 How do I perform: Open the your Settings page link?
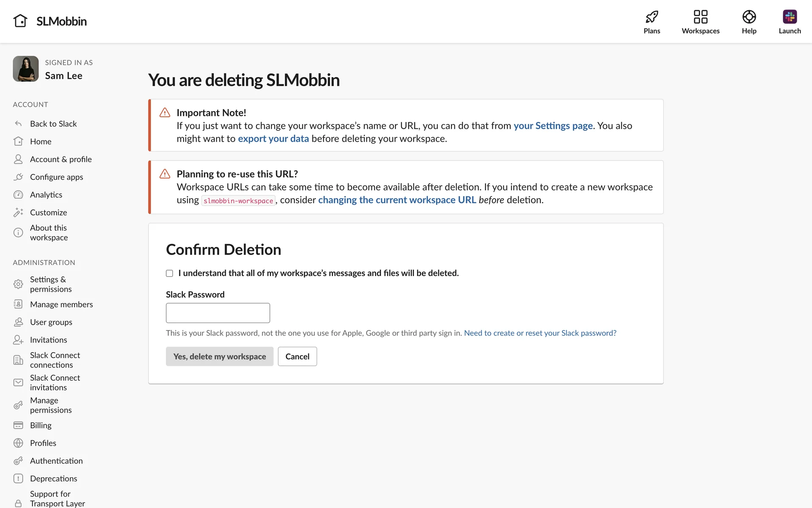point(553,126)
